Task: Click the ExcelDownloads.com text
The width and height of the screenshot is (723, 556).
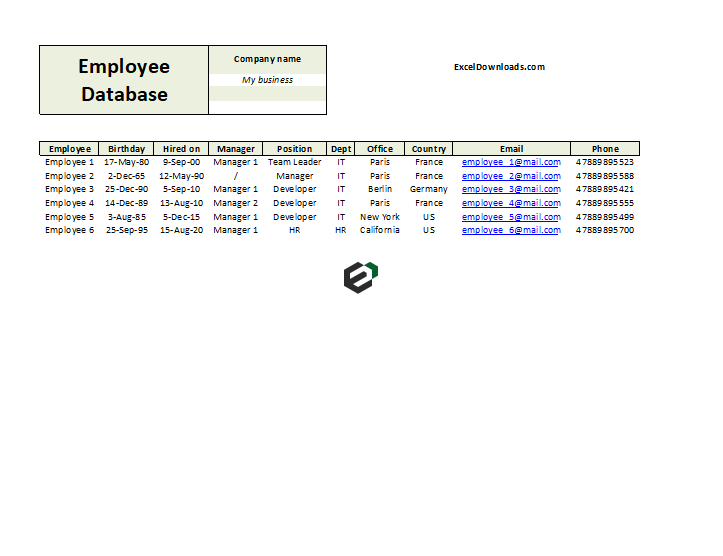Action: pos(499,67)
